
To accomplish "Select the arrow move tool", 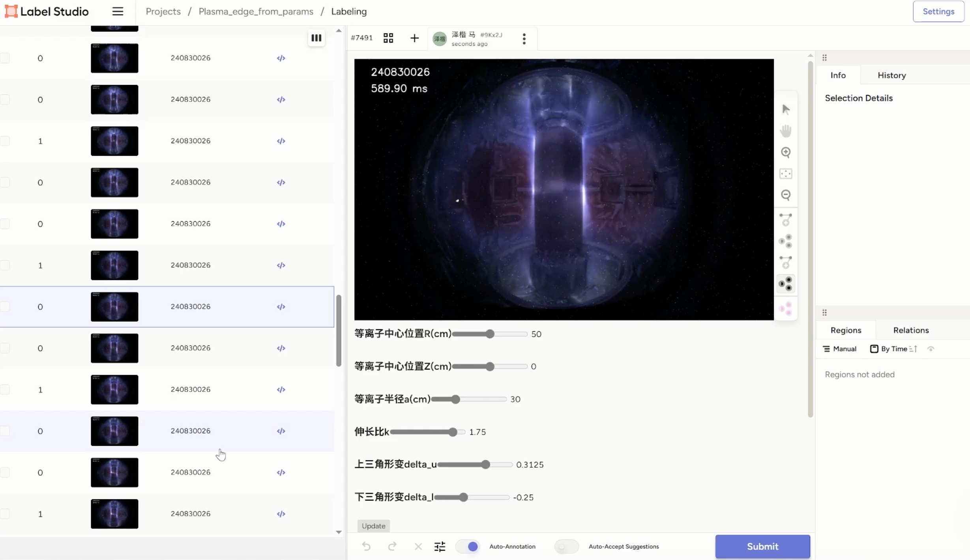I will 786,109.
